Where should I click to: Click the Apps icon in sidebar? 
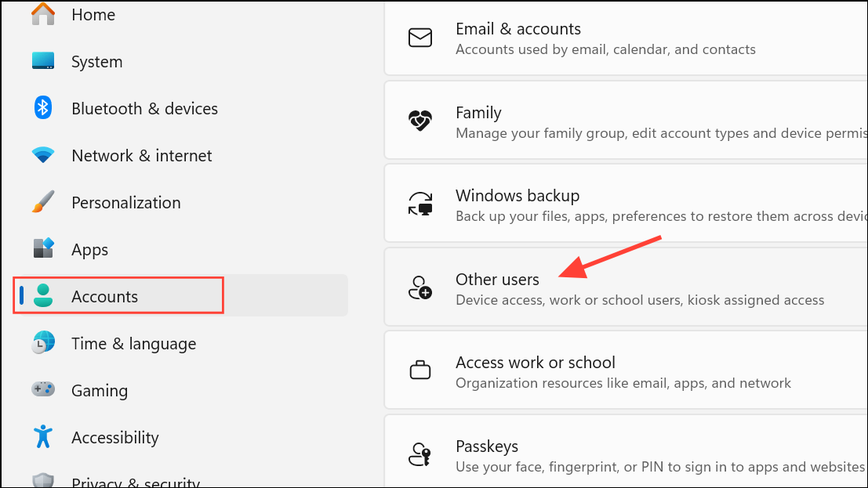click(42, 248)
